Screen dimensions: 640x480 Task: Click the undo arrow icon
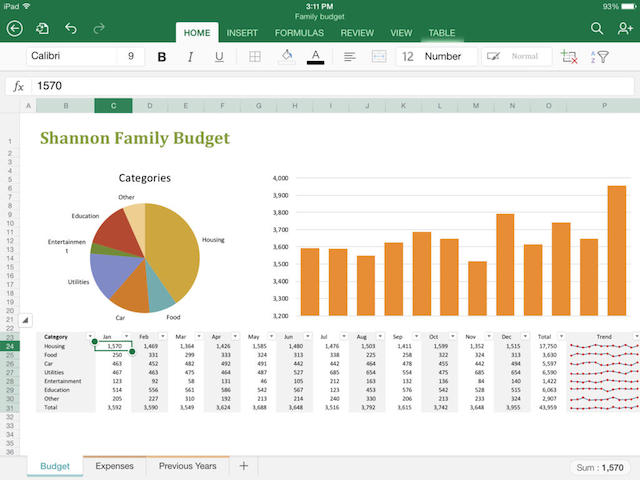pyautogui.click(x=71, y=29)
